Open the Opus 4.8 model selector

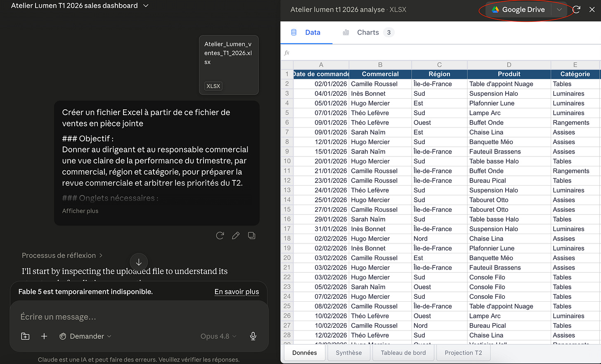pos(218,336)
